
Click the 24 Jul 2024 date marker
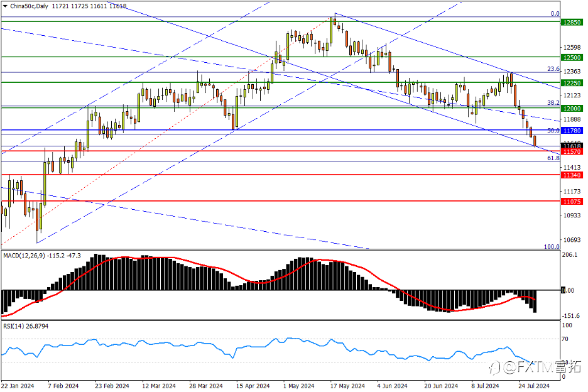click(534, 386)
